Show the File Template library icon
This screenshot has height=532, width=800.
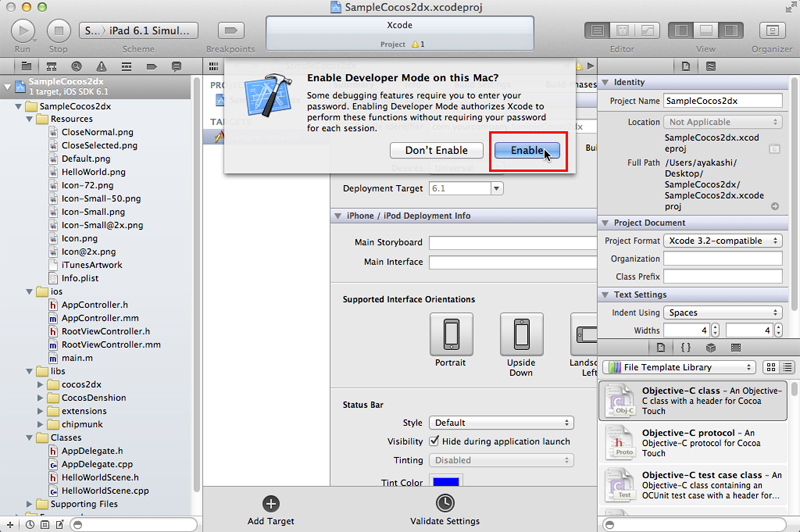(661, 347)
